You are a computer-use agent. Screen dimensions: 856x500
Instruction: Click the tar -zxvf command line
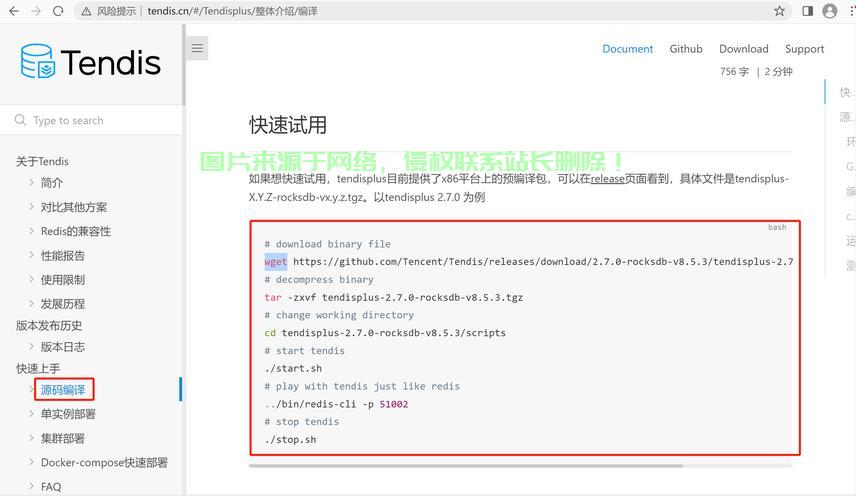point(394,297)
